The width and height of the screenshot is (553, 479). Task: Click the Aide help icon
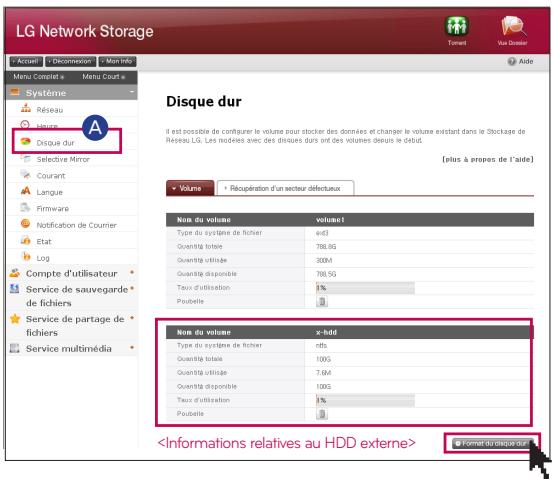511,61
